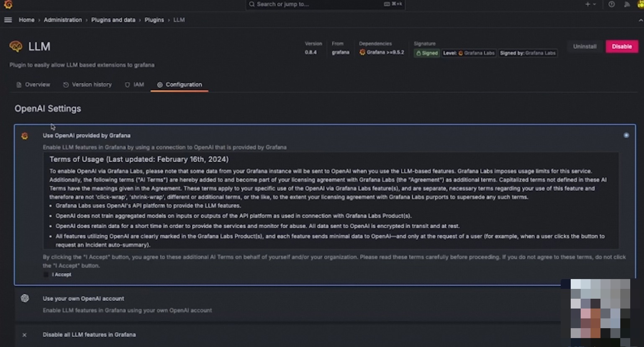644x347 pixels.
Task: Open Administration in the breadcrumb
Action: (63, 20)
